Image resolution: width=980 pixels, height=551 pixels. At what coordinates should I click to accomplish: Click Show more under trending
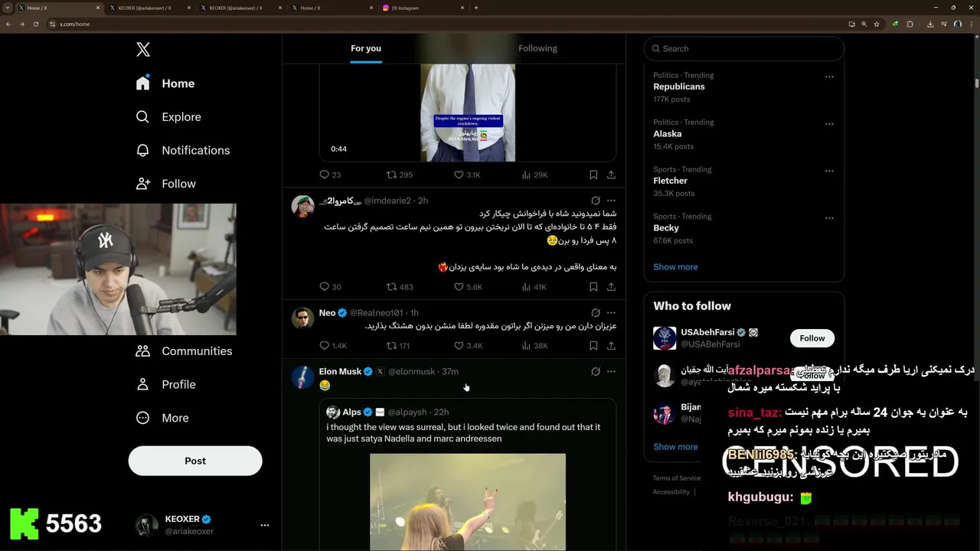[675, 267]
